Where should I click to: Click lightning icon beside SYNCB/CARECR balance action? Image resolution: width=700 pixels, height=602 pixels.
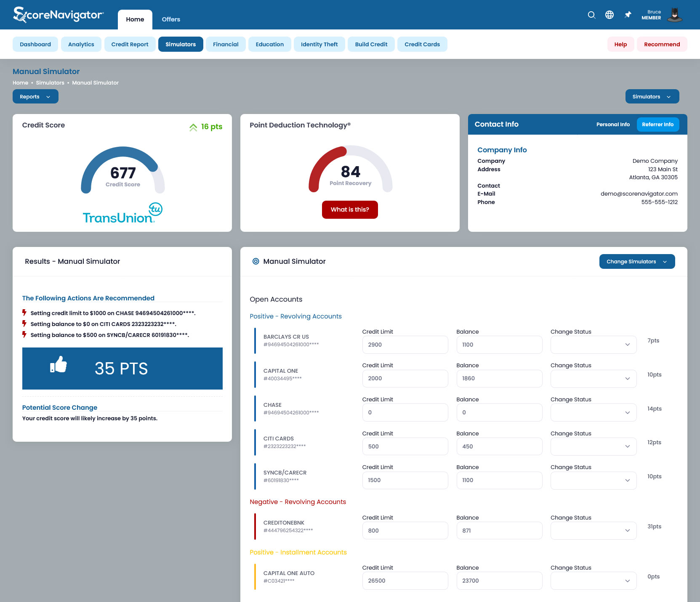click(x=24, y=334)
